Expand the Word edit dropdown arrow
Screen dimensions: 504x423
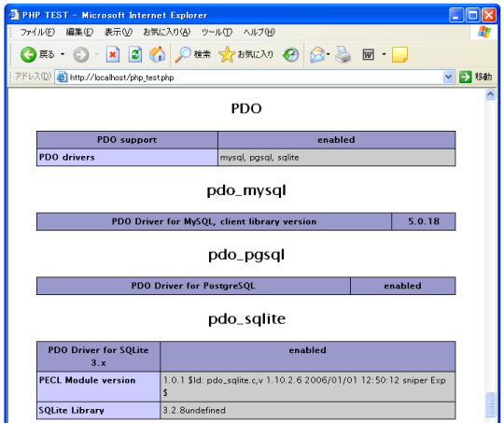(x=384, y=54)
